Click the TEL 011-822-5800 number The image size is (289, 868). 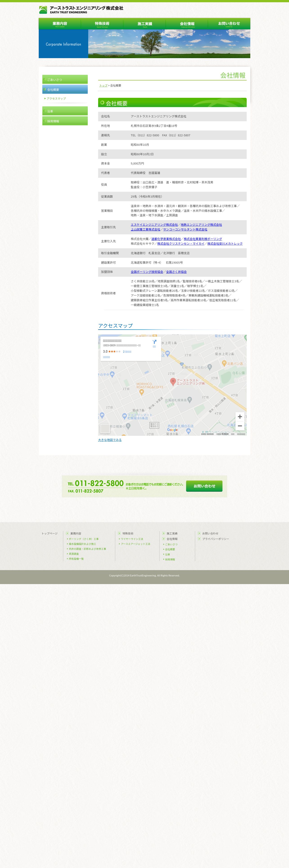[96, 483]
